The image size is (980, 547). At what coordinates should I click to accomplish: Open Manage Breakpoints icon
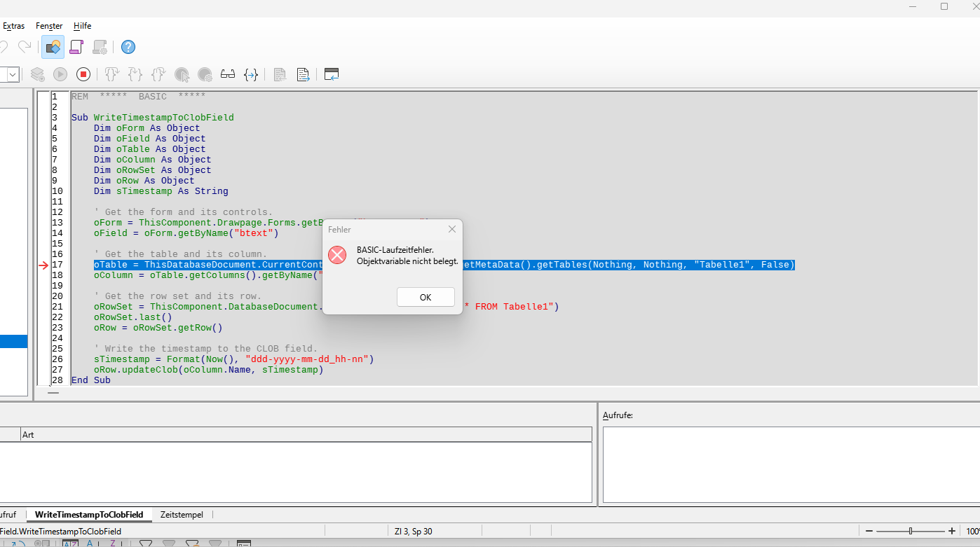(x=205, y=74)
